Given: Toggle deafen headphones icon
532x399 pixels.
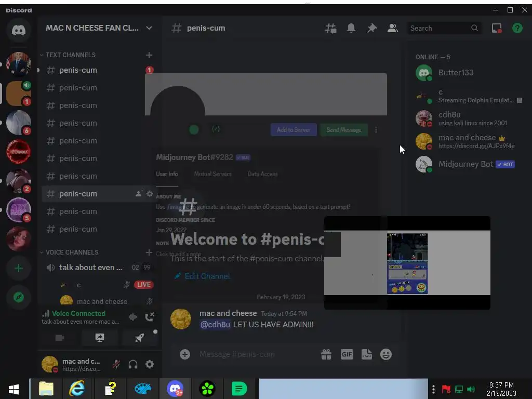Looking at the screenshot, I should (133, 364).
